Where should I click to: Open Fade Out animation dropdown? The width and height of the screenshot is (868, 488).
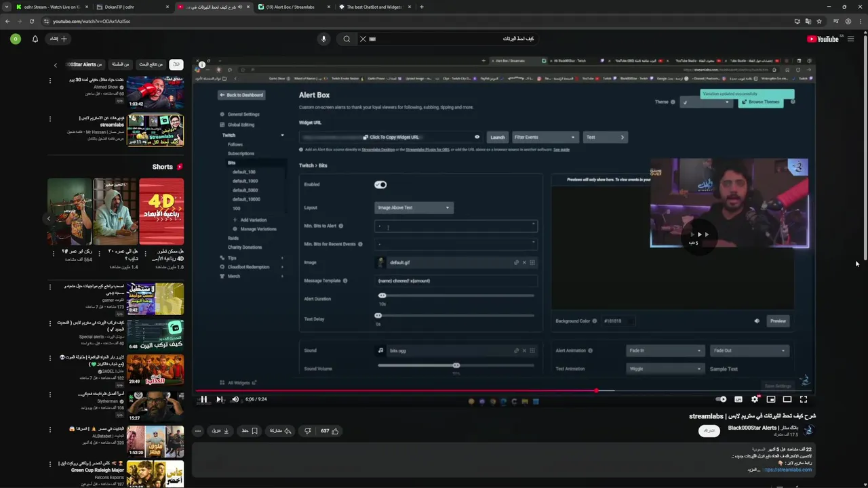pyautogui.click(x=749, y=350)
